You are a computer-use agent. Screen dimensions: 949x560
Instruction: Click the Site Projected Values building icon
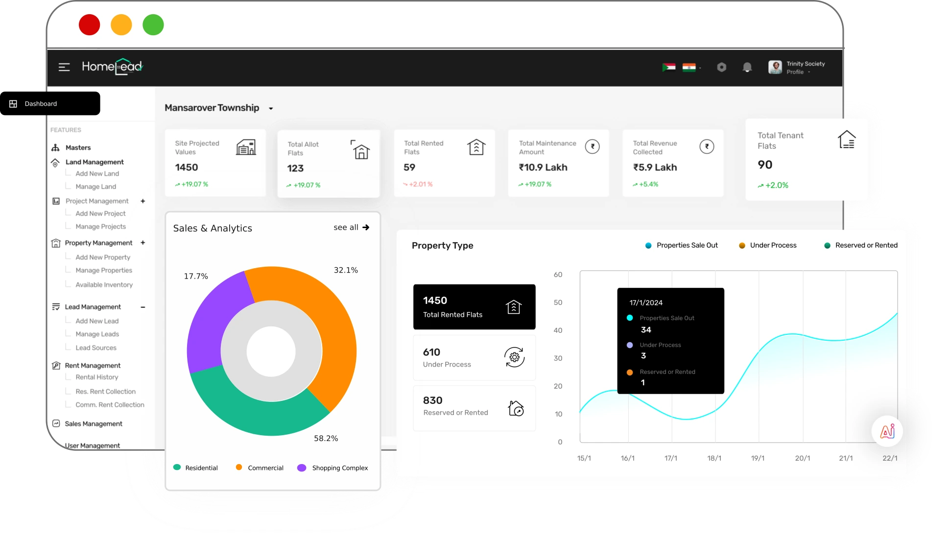[x=246, y=147]
